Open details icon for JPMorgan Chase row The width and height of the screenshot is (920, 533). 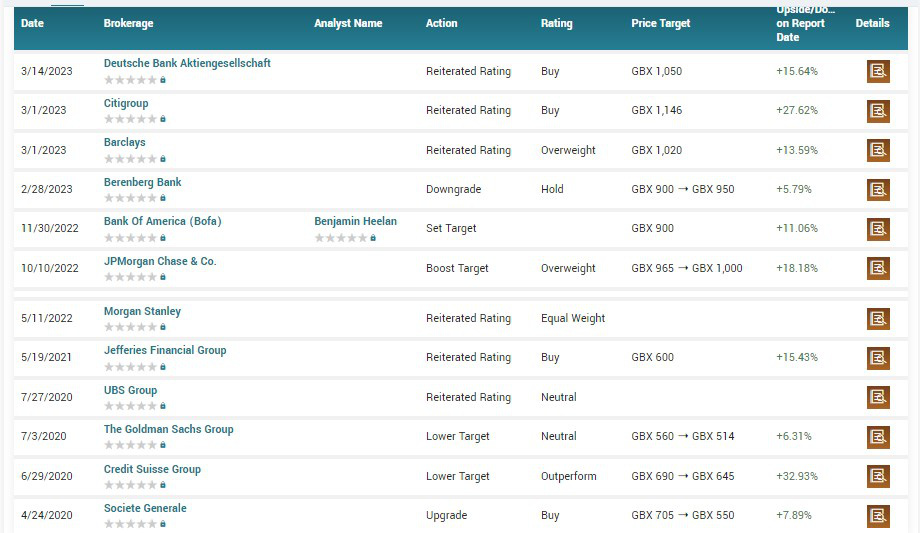(x=877, y=269)
